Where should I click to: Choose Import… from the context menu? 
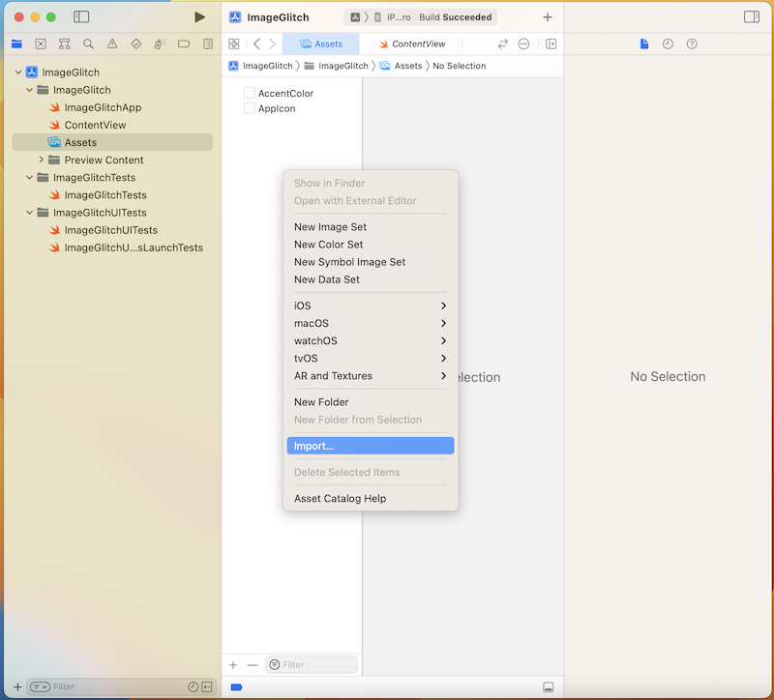pyautogui.click(x=370, y=446)
